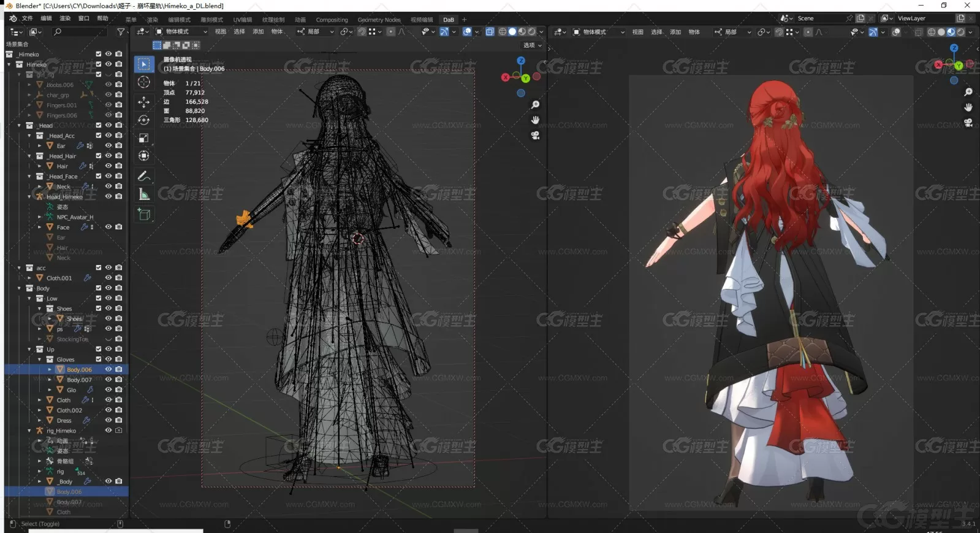Switch to the Compositing workspace tab
The image size is (980, 533).
coord(332,20)
